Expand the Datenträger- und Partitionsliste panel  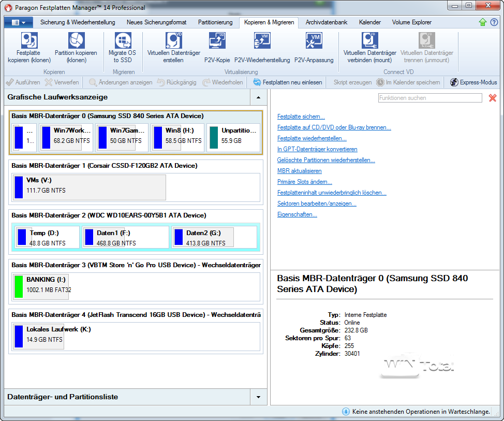tap(258, 397)
